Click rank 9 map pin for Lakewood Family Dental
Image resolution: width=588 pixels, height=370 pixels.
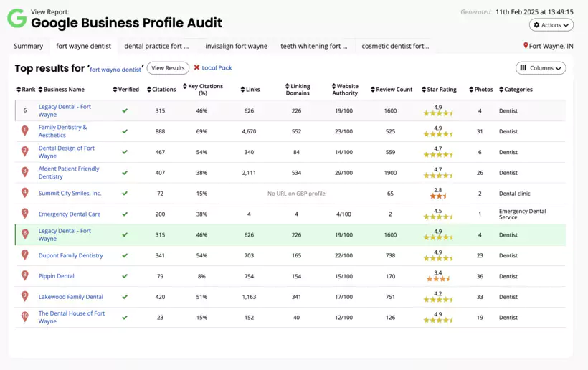tap(25, 296)
